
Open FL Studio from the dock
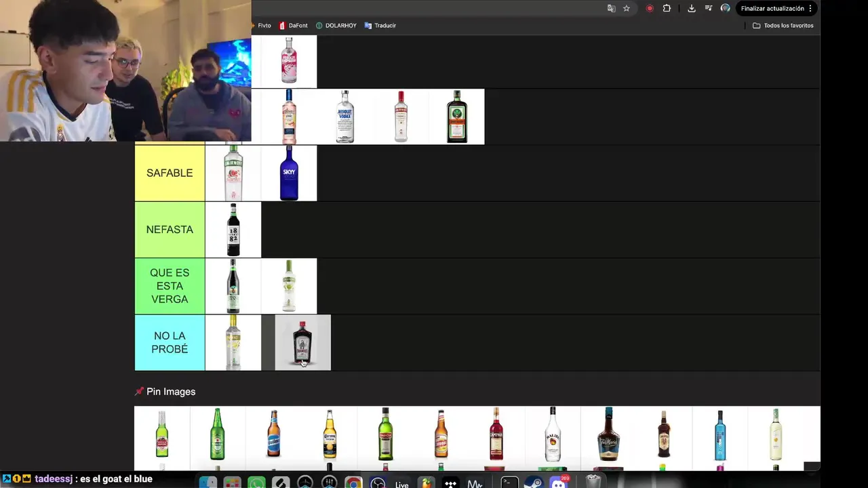point(426,483)
